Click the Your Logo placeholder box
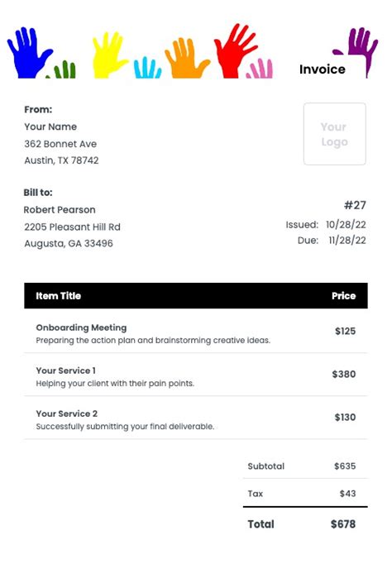This screenshot has width=392, height=564. click(334, 134)
